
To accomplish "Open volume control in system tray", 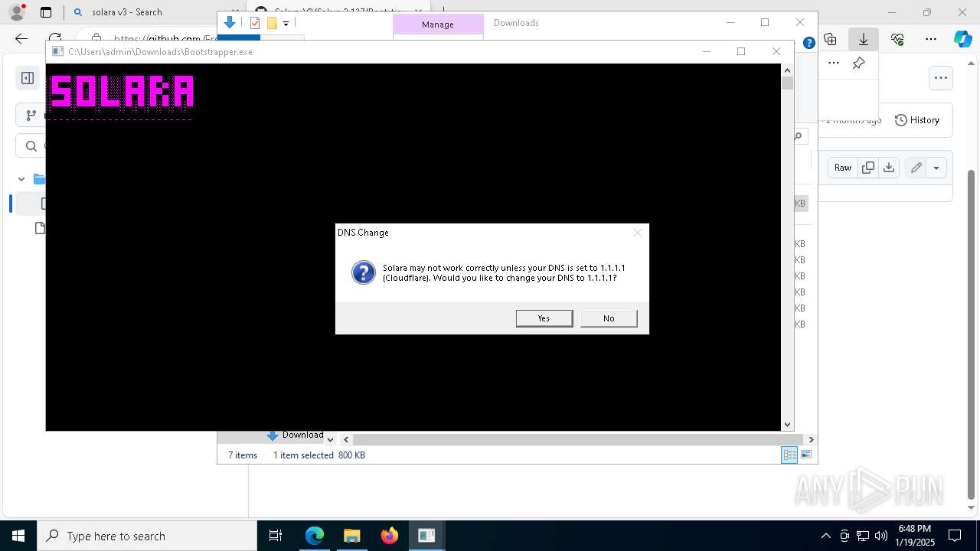I will click(880, 536).
